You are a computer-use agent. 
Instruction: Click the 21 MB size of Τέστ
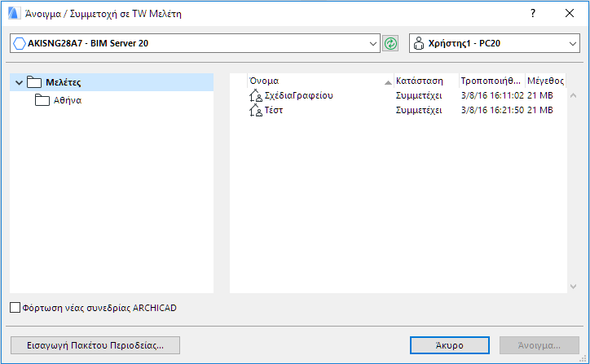(x=540, y=110)
